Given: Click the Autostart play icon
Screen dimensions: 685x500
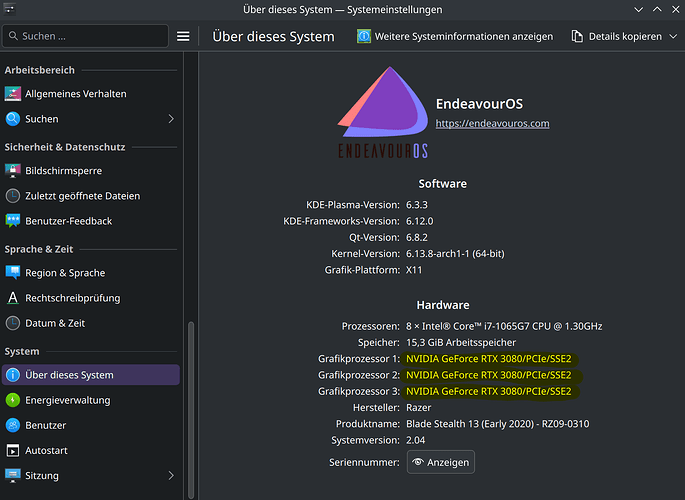Looking at the screenshot, I should tap(13, 450).
